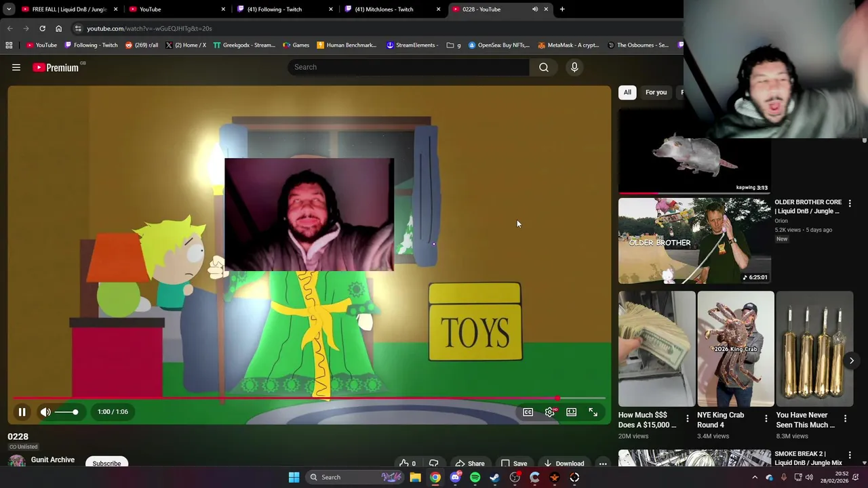Open the Gunit Archive channel name
Screen dimensions: 868x488
click(x=53, y=460)
